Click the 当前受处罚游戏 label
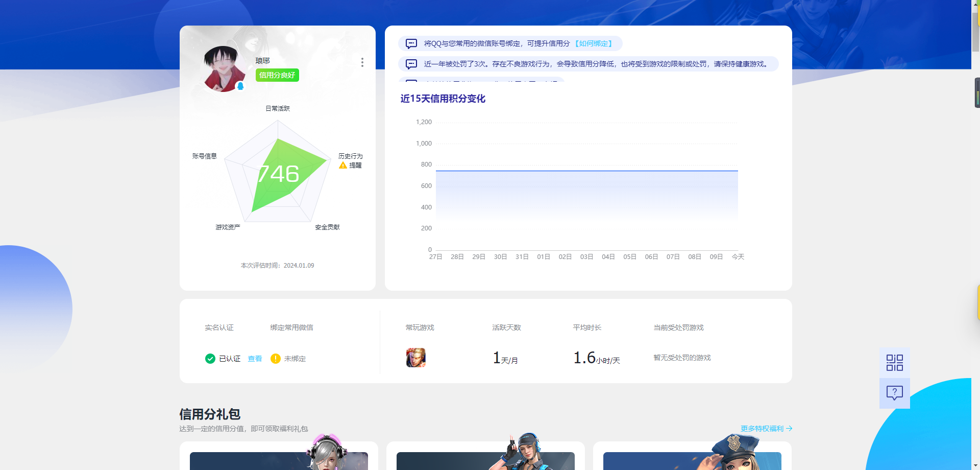 click(x=678, y=327)
